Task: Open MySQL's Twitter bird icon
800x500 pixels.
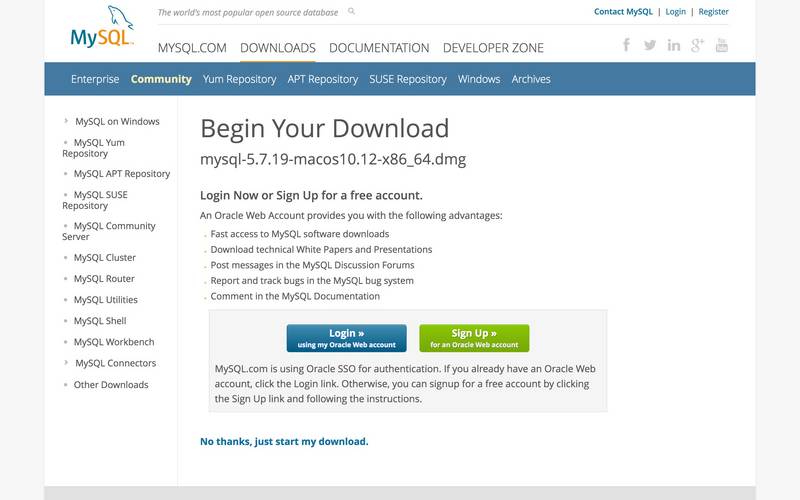Action: [x=649, y=45]
